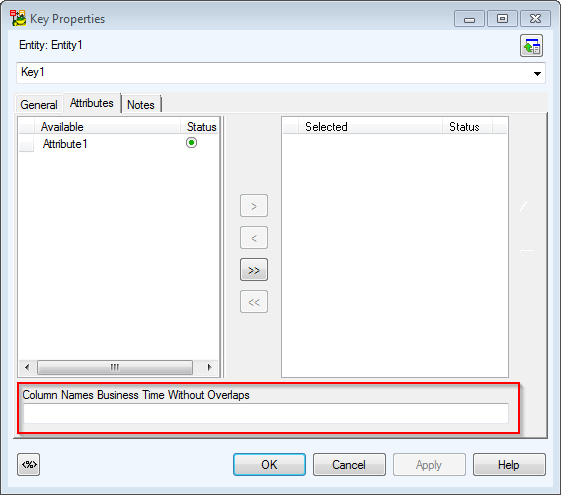Click the green status indicator for Attribute1
The height and width of the screenshot is (495, 561).
pyautogui.click(x=191, y=143)
